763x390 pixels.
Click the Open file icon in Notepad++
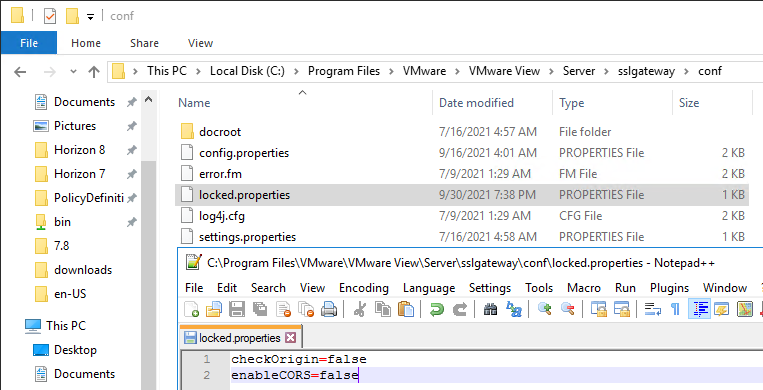214,309
